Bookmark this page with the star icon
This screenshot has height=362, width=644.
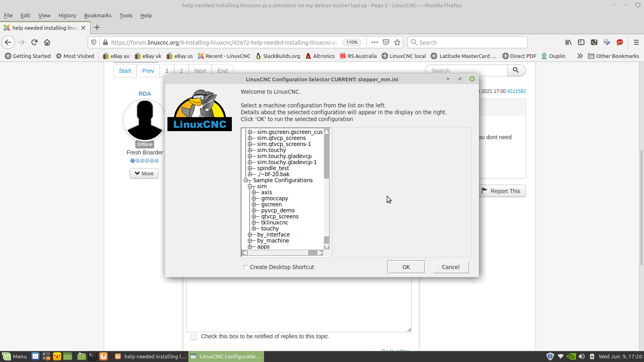(x=397, y=42)
